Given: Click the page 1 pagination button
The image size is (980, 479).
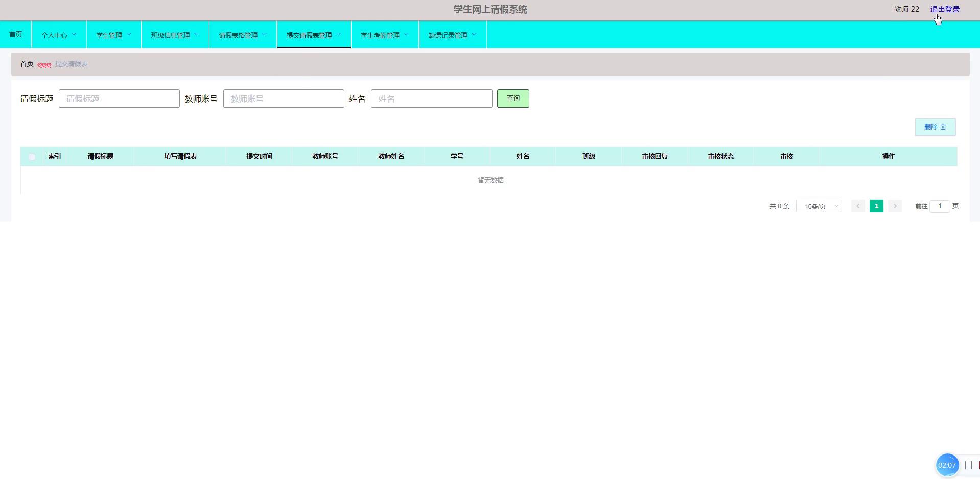Looking at the screenshot, I should (876, 206).
